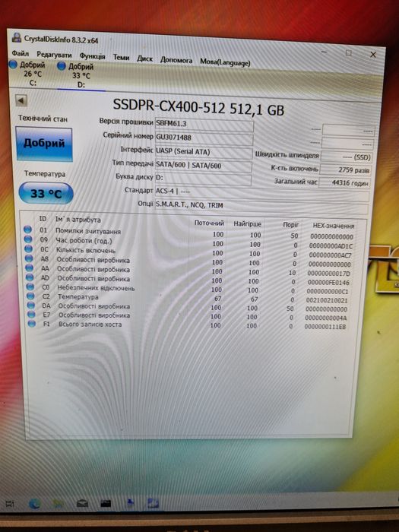The width and height of the screenshot is (399, 532).
Task: Click status orb for attribute F1
Action: tap(32, 323)
